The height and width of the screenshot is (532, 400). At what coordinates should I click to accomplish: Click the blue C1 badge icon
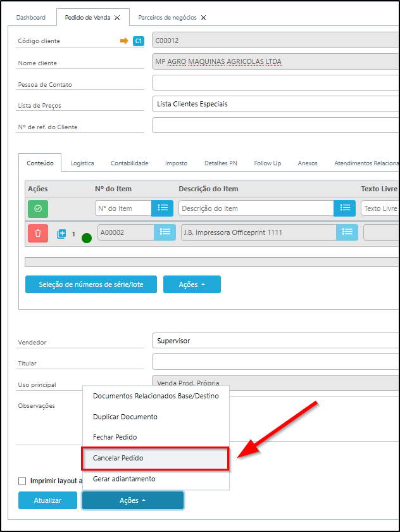(x=139, y=41)
